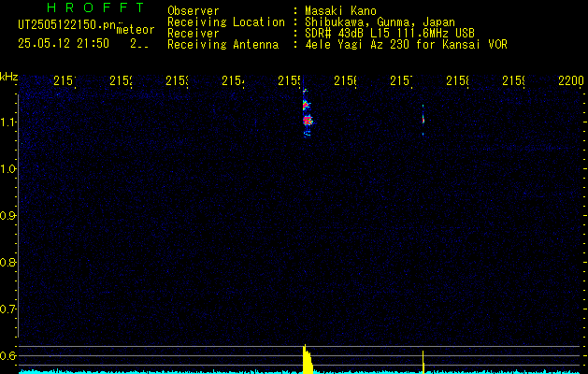Click the 1.0 kHz frequency tick label
Viewport: 588px width, 374px height.
tap(7, 169)
